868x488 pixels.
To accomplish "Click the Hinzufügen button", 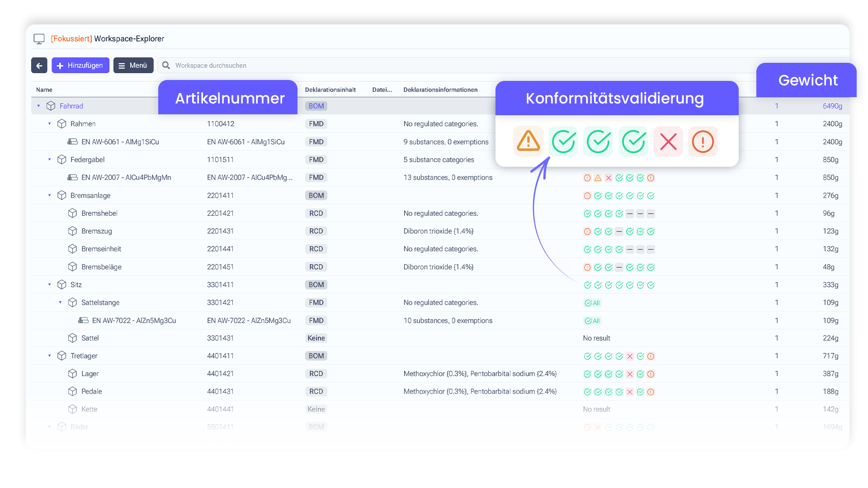I will 80,66.
